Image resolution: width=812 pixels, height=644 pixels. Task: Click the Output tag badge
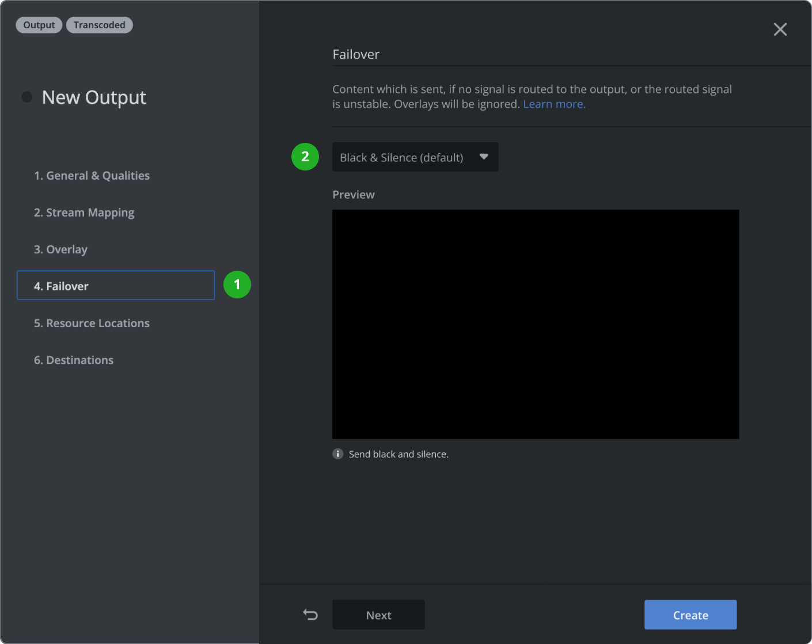coord(39,25)
